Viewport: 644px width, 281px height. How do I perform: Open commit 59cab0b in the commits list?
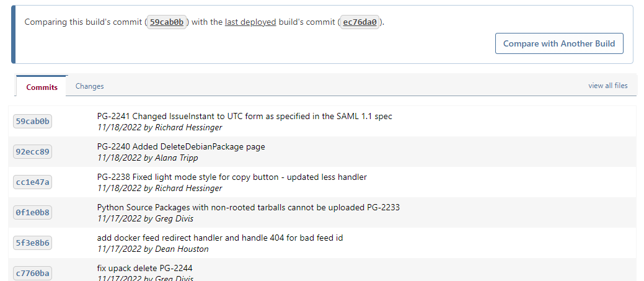[x=32, y=121]
